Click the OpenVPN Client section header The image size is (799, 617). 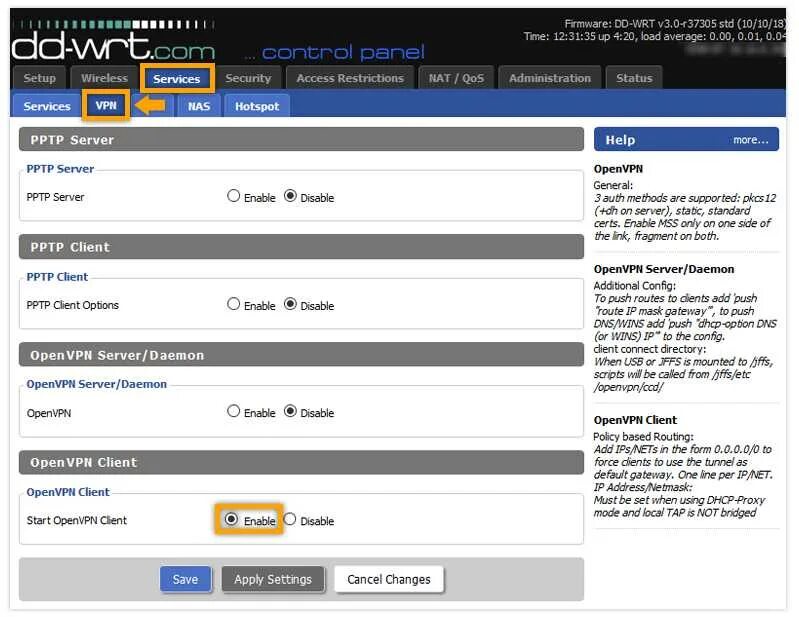coord(301,463)
